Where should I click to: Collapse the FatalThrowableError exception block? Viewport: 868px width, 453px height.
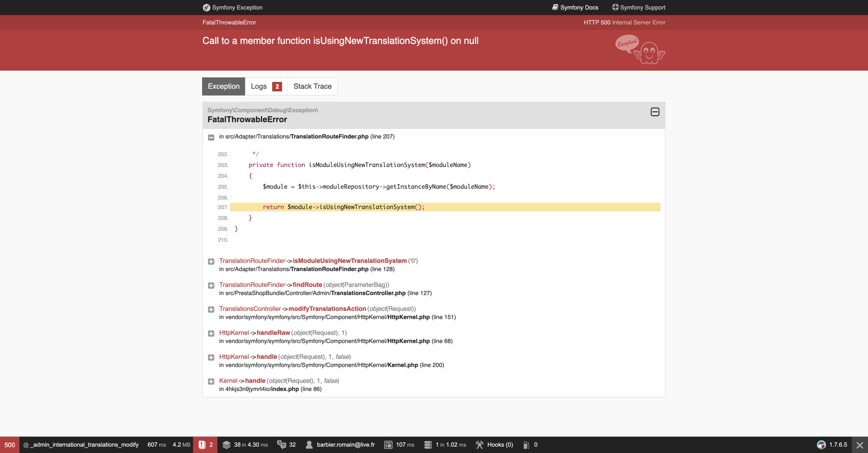click(x=655, y=112)
